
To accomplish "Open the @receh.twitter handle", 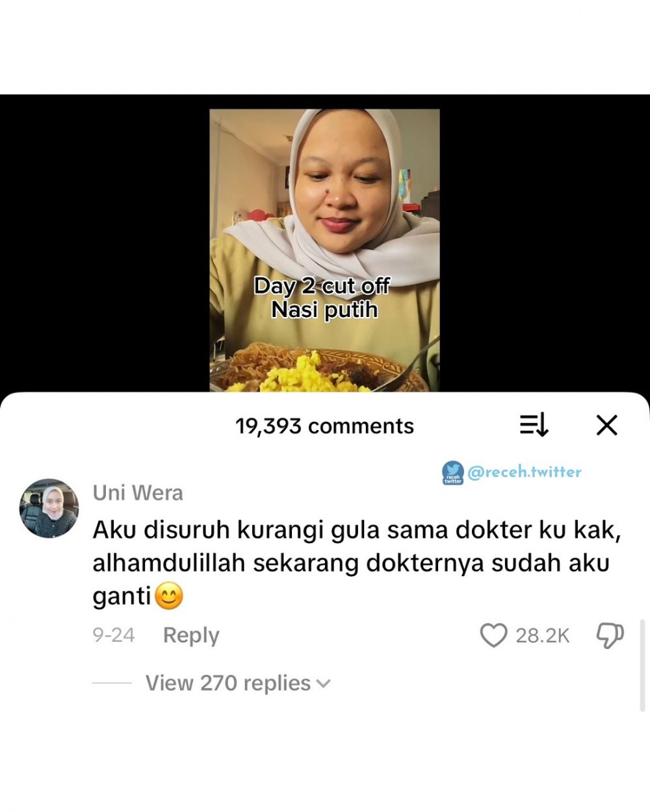I will (524, 472).
